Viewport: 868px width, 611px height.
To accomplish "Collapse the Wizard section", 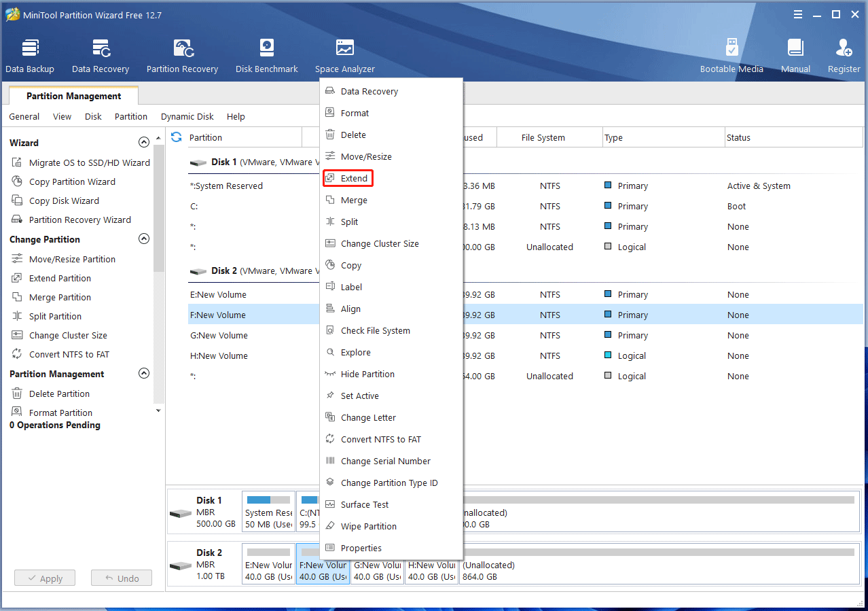I will coord(143,143).
